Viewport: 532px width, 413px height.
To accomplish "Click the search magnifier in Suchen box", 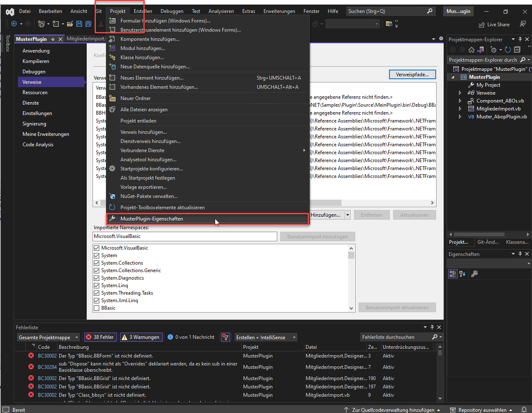I will point(430,11).
